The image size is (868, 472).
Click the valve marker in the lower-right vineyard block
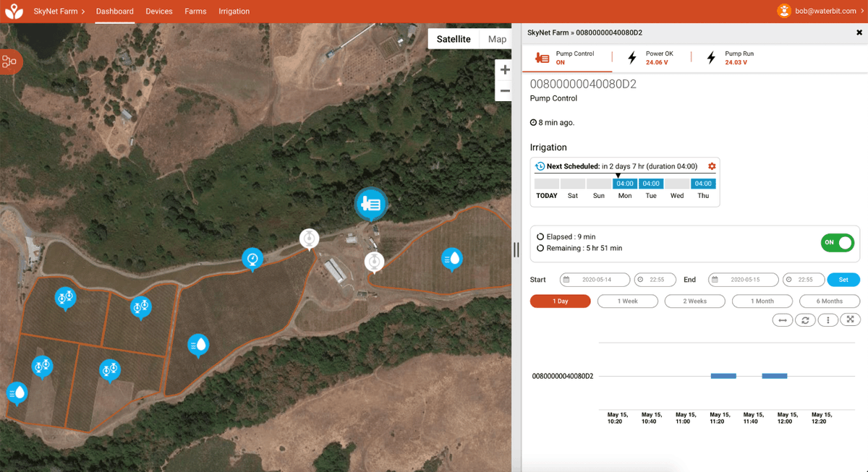coord(109,371)
